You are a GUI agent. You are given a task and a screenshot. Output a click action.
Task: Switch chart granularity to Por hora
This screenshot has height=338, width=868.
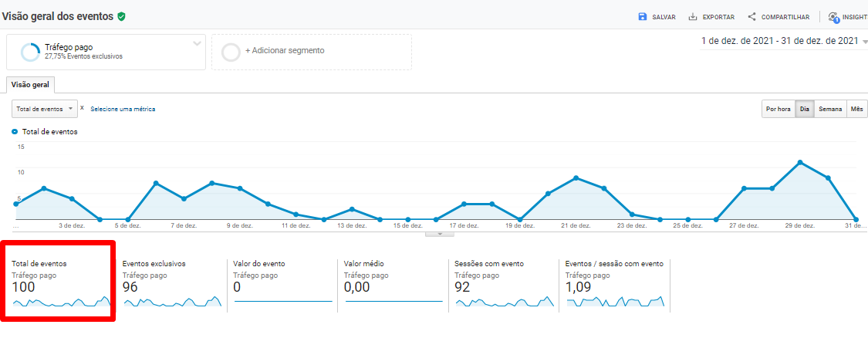[778, 110]
